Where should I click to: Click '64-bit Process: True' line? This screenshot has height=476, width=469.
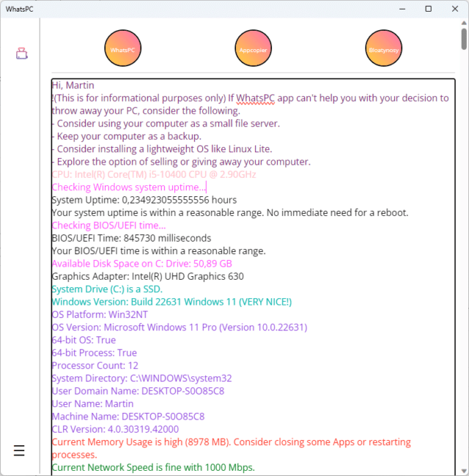(x=95, y=353)
